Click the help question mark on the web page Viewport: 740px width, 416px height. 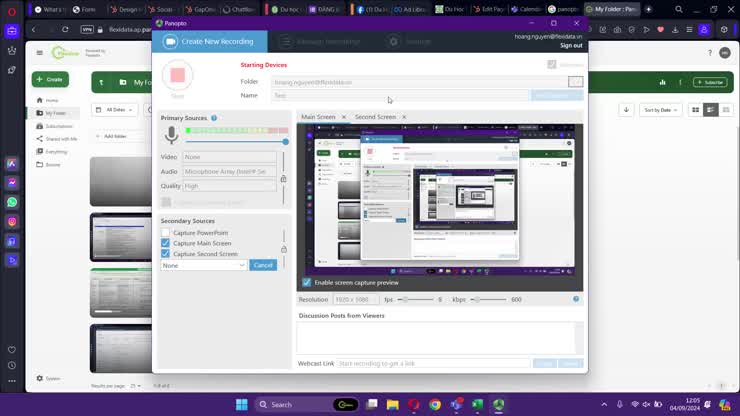709,53
